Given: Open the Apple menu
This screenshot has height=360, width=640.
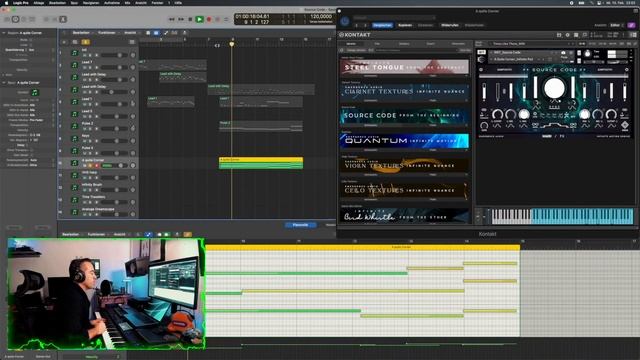Looking at the screenshot, I should tap(6, 2).
